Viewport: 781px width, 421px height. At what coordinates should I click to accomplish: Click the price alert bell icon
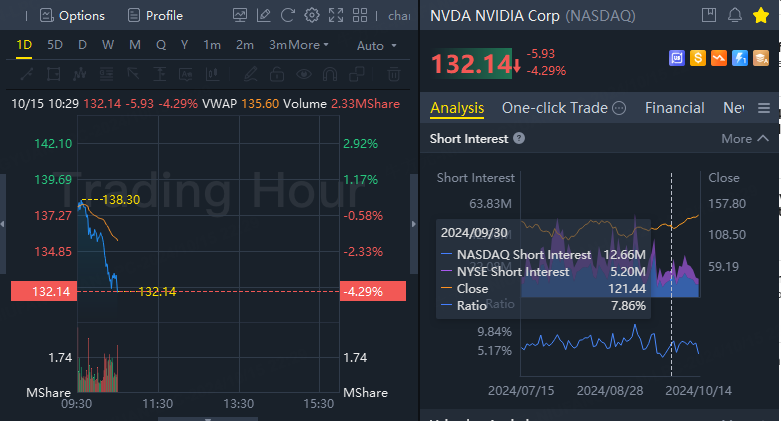click(x=735, y=15)
